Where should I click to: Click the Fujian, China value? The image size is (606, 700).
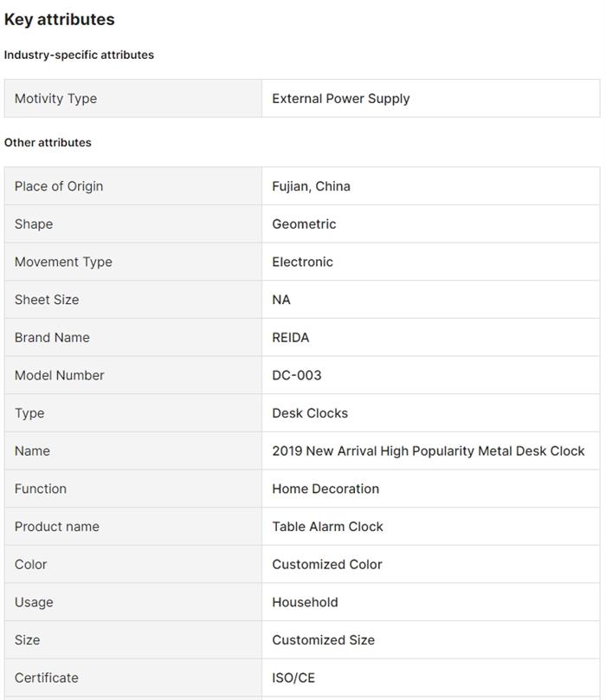(311, 186)
